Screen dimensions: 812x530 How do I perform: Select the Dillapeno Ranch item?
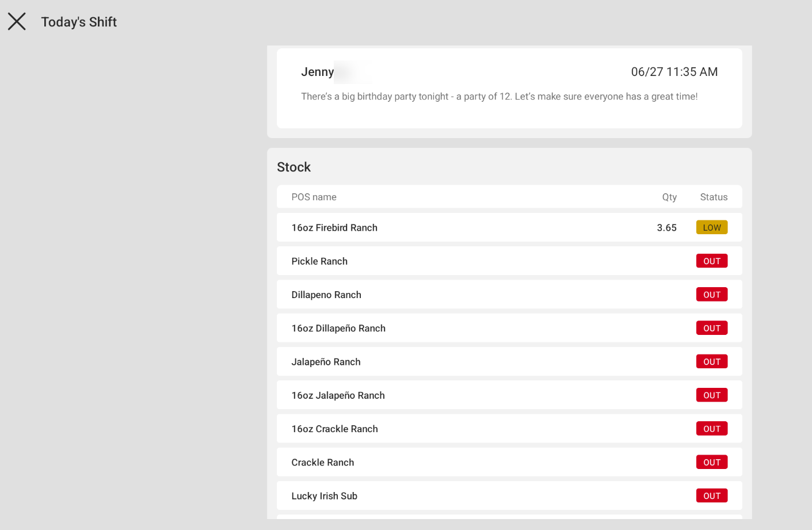509,295
